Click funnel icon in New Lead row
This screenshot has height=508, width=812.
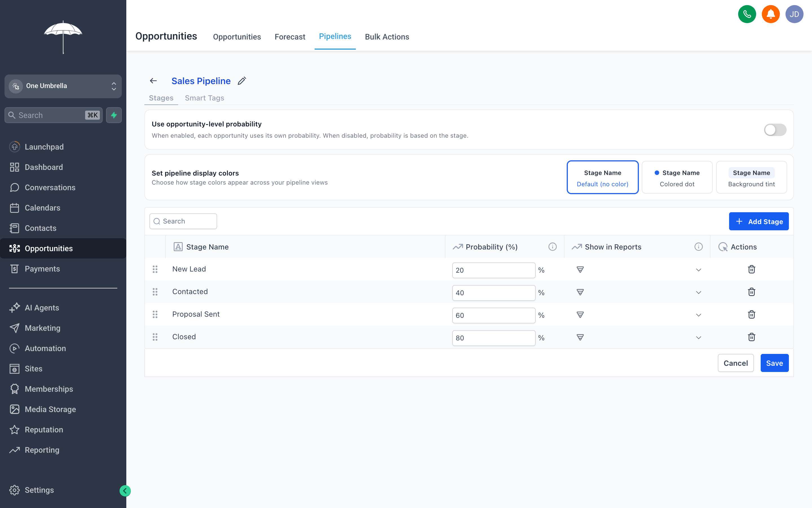[x=580, y=270]
